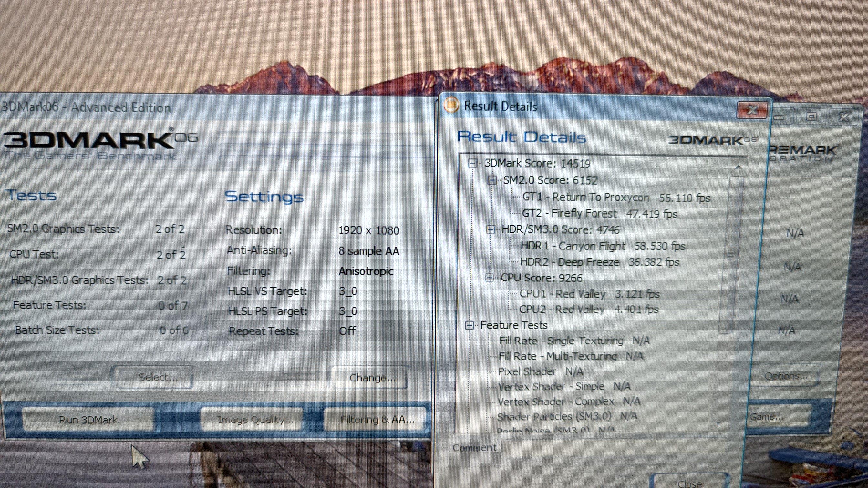Viewport: 868px width, 488px height.
Task: Click the Result Details window icon
Action: tap(451, 106)
